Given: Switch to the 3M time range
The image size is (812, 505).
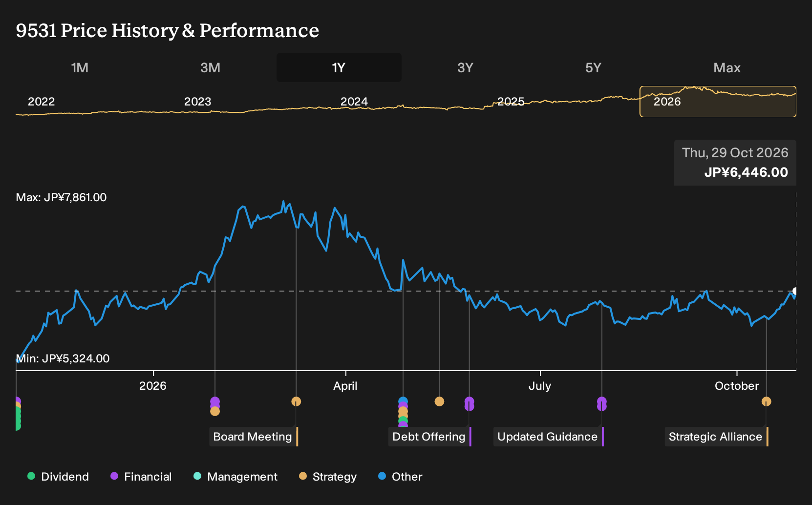Looking at the screenshot, I should (210, 67).
